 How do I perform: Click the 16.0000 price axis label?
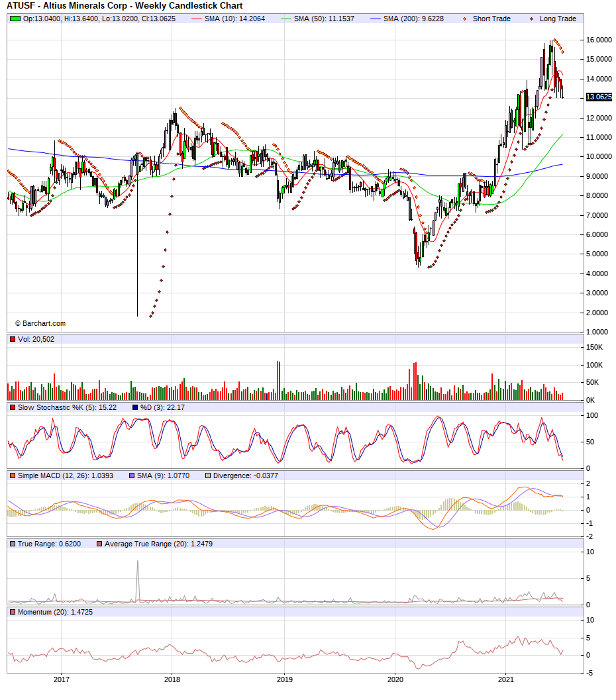coord(599,40)
